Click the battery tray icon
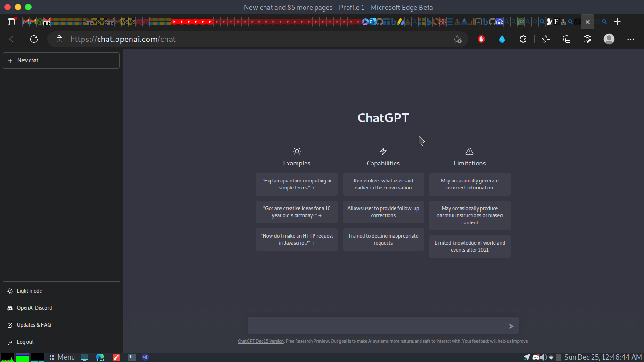The image size is (644, 362). 559,357
